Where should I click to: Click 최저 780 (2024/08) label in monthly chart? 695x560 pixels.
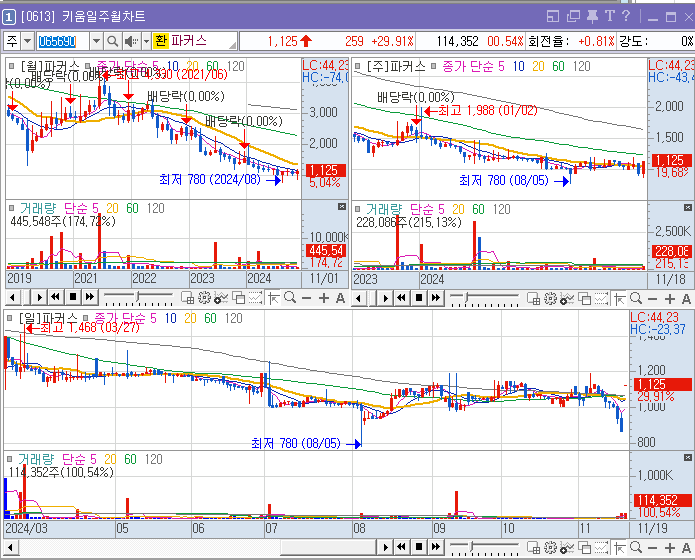coord(209,180)
